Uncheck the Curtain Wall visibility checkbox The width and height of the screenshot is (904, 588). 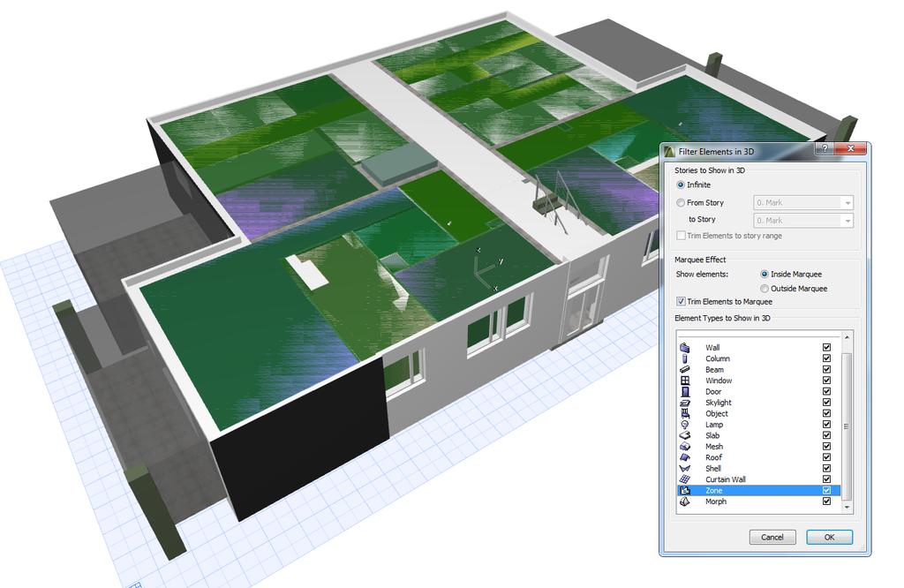[x=826, y=479]
